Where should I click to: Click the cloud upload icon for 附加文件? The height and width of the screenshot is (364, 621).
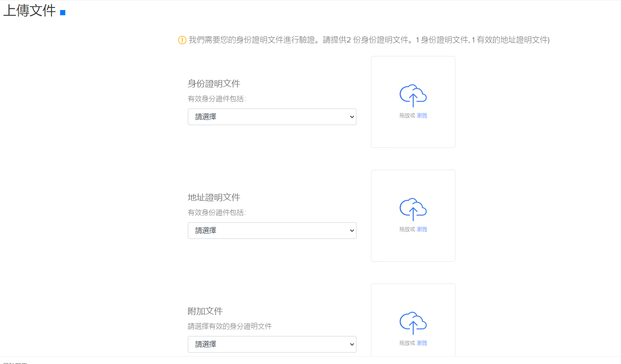[413, 323]
